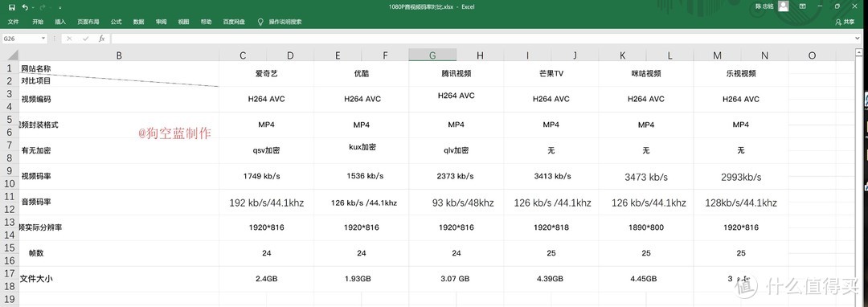868x307 pixels.
Task: Select the 1536 kb/s cell
Action: pyautogui.click(x=362, y=177)
